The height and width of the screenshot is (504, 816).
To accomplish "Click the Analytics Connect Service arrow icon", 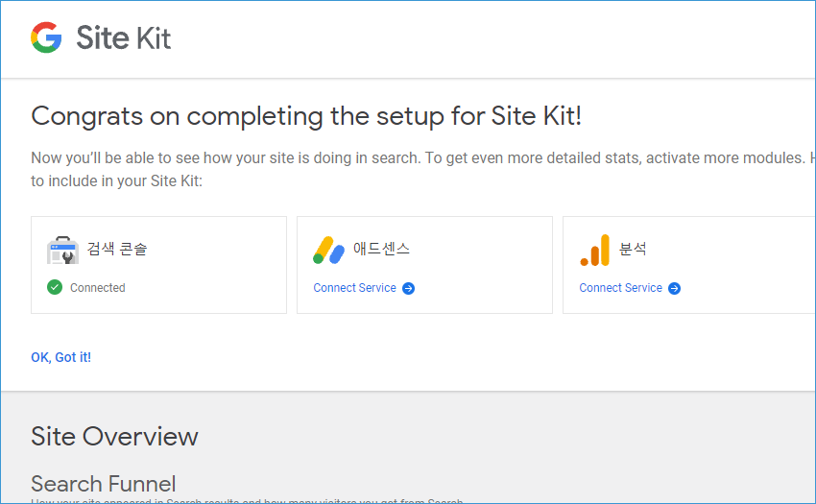I will click(x=675, y=288).
